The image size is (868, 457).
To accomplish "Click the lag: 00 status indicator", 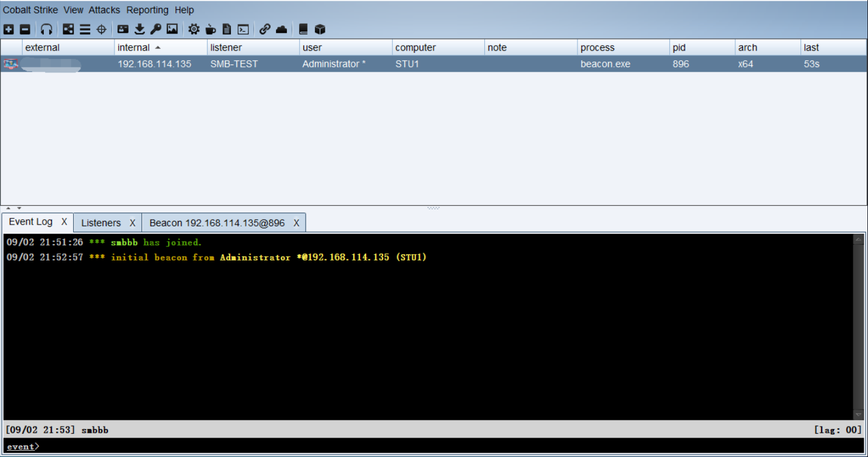I will tap(838, 430).
